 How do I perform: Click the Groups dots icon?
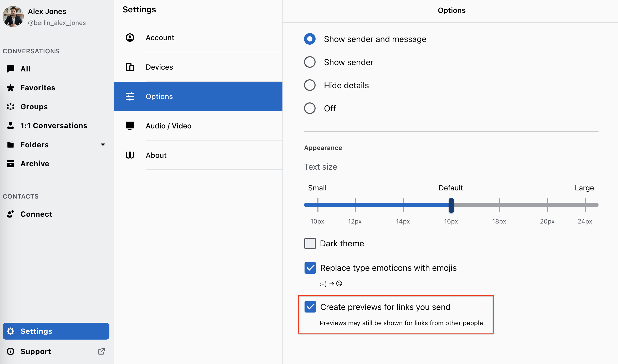point(11,107)
